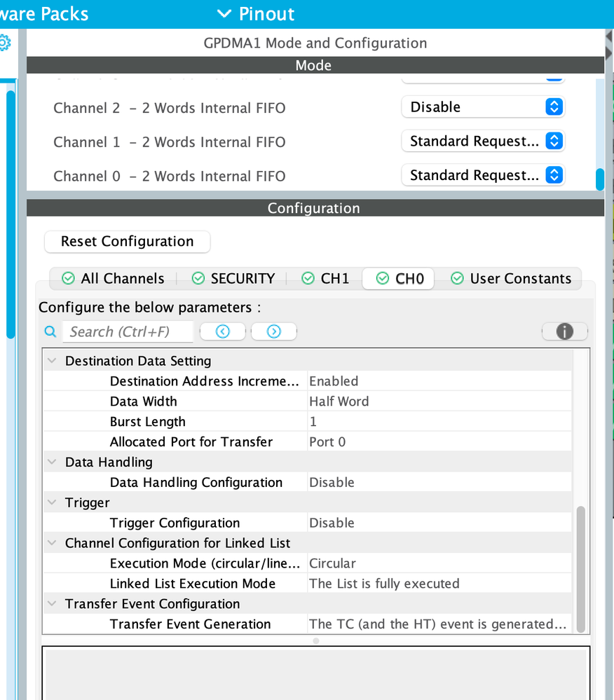Select 'The List is fully executed' value
The image size is (614, 700).
[x=439, y=584]
